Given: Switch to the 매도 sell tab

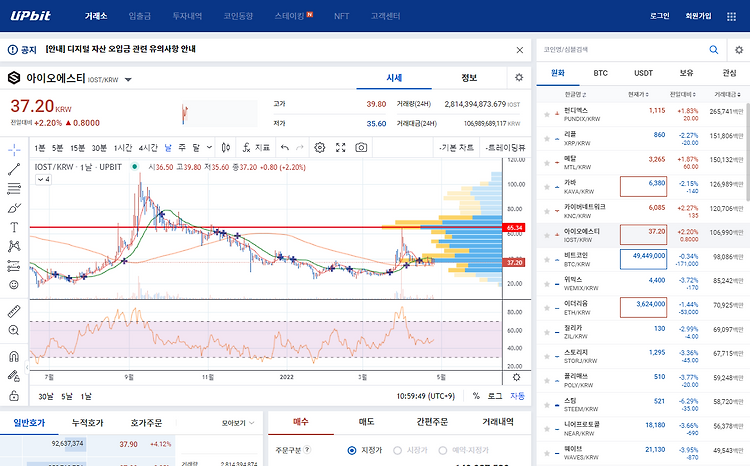Looking at the screenshot, I should (366, 422).
